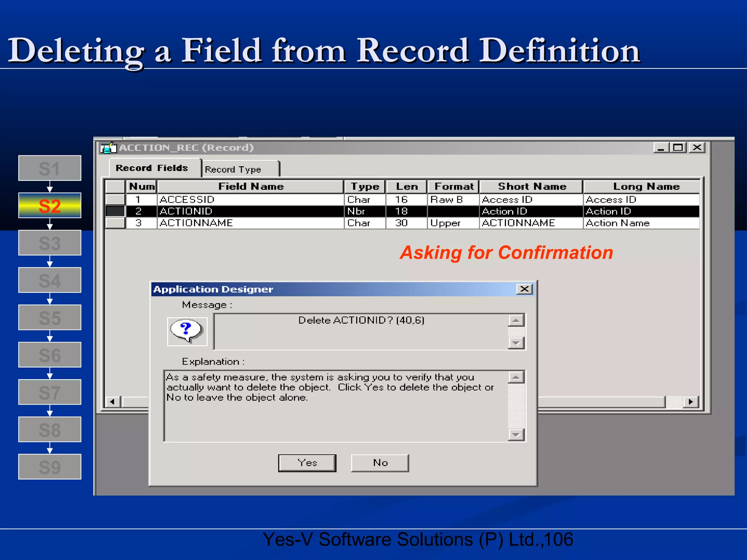Click row selector for ACCESSID row
The image size is (747, 560).
pos(115,200)
